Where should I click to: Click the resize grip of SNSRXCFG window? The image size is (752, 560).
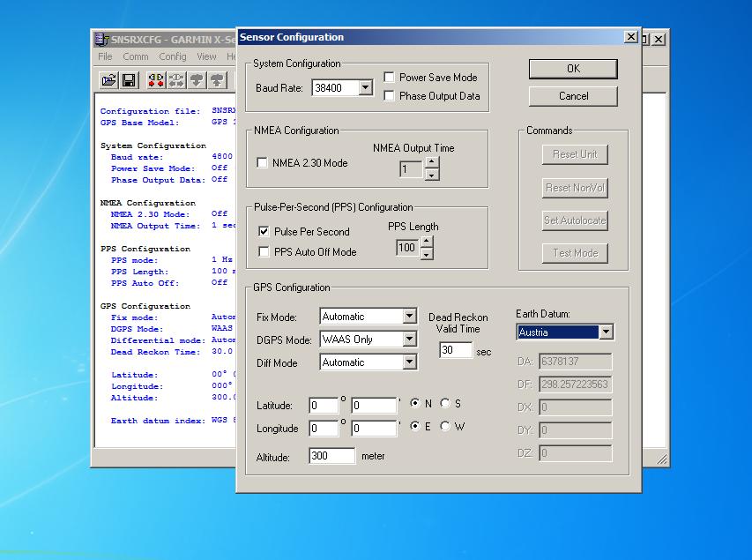point(662,459)
